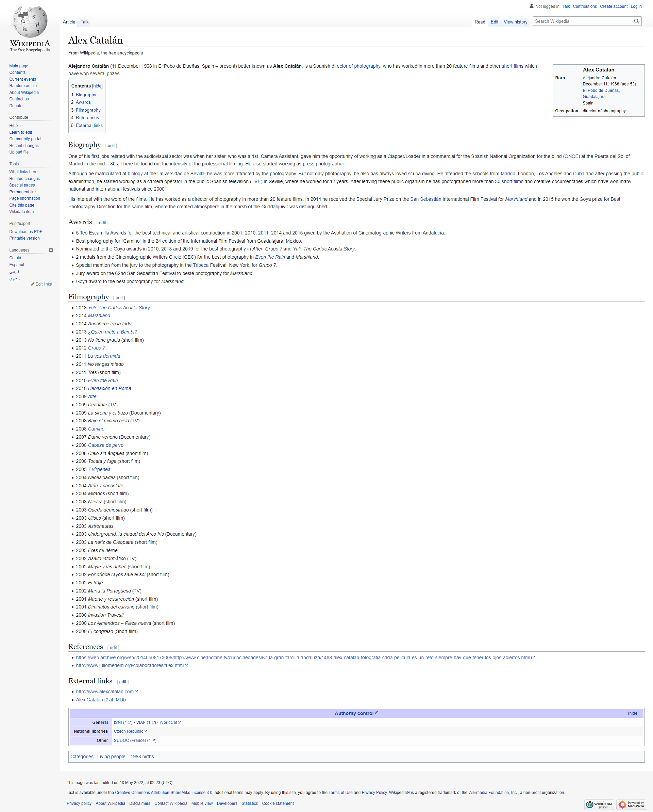
Task: Open language settings gear icon
Action: pyautogui.click(x=51, y=250)
